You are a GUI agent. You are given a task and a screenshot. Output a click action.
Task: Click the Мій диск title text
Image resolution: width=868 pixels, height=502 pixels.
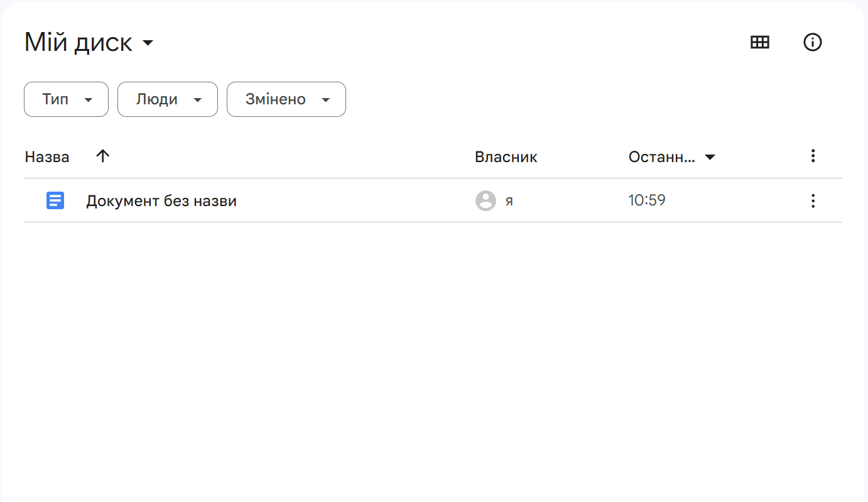(79, 43)
